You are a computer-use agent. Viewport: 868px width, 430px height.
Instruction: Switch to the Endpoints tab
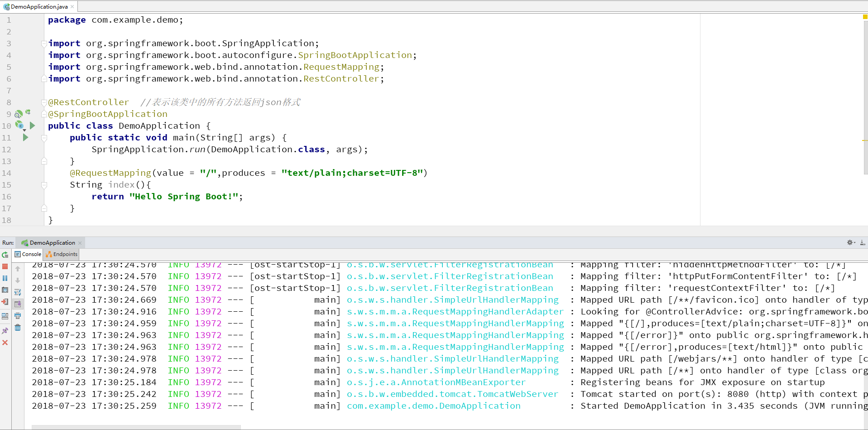click(x=62, y=254)
